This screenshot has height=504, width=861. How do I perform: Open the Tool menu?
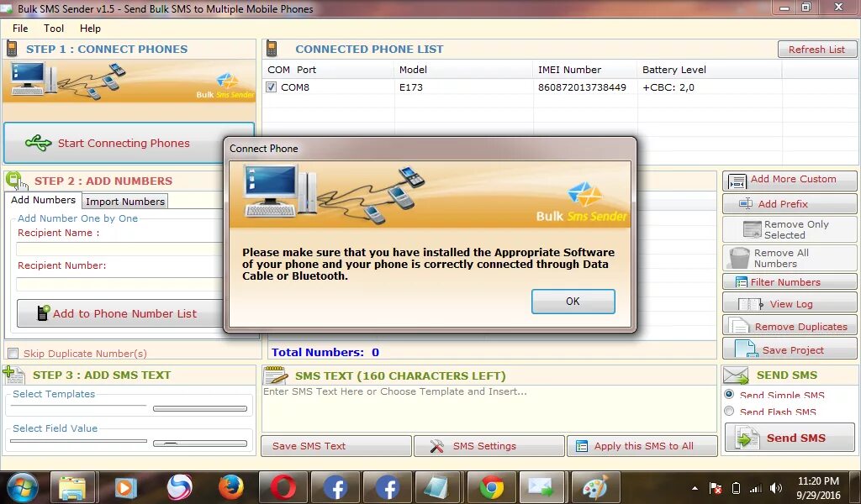(54, 29)
